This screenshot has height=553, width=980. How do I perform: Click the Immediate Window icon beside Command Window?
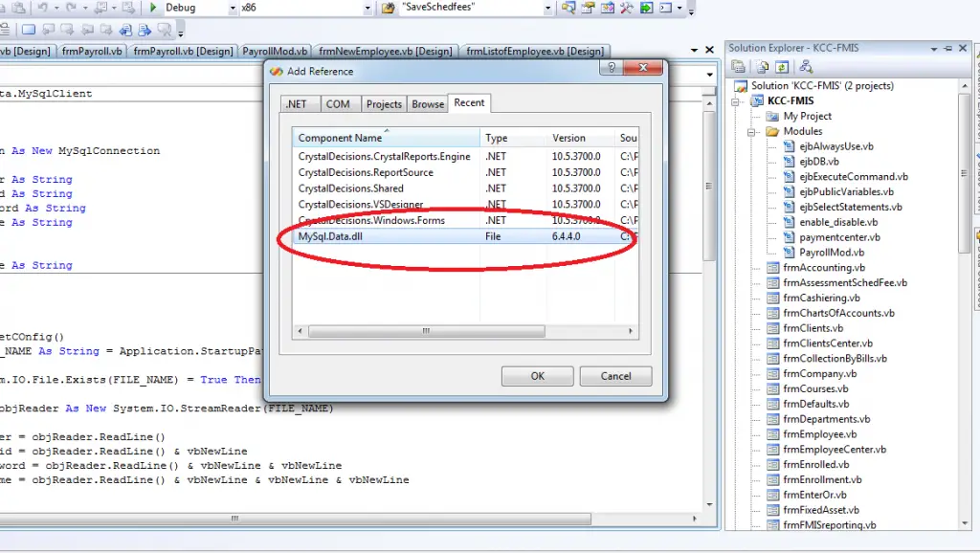tap(646, 8)
